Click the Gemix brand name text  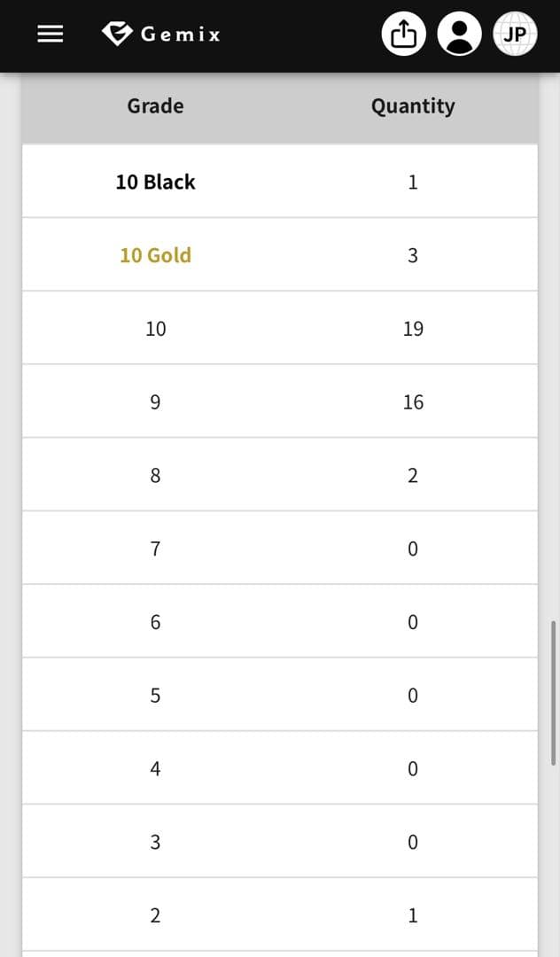pos(180,35)
